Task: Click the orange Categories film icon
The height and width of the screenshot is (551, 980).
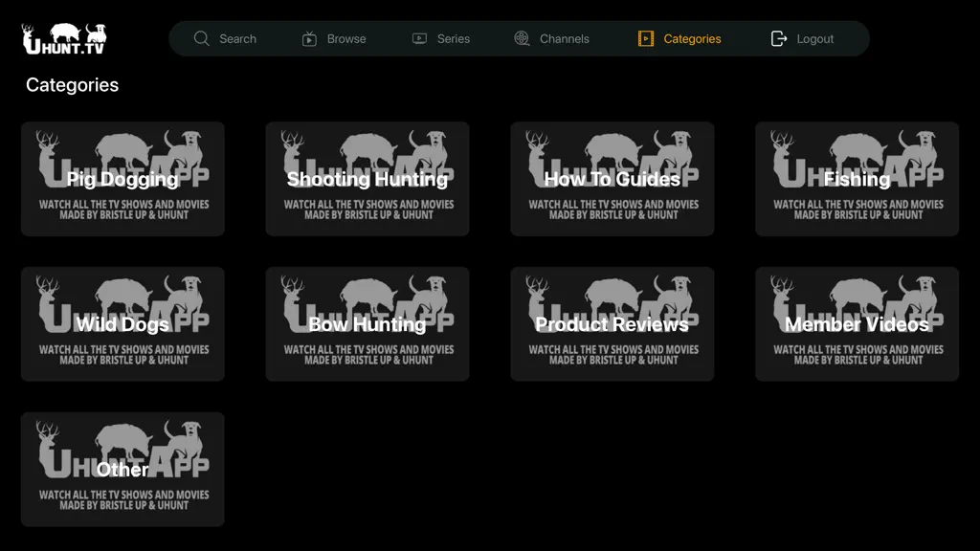Action: 646,38
